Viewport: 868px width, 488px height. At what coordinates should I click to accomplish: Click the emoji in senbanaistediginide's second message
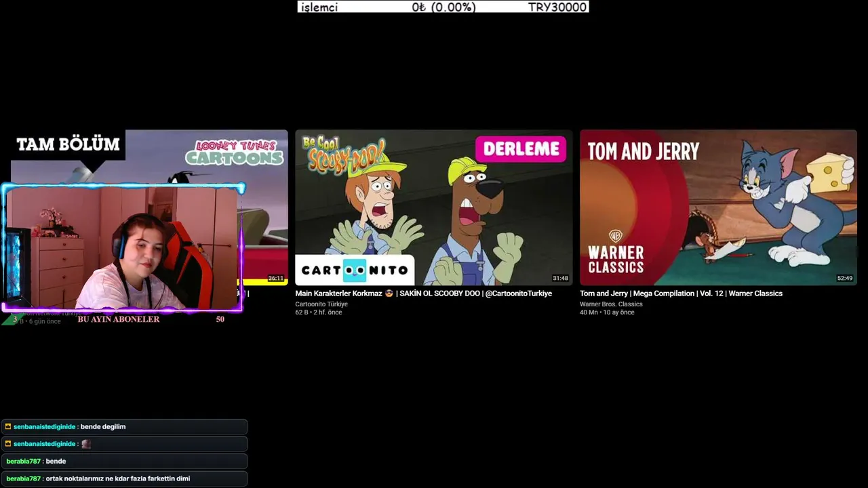pyautogui.click(x=86, y=444)
